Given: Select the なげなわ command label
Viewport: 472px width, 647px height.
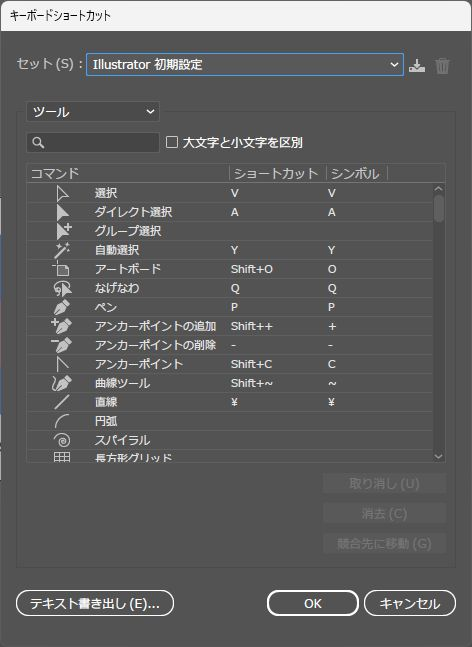Looking at the screenshot, I should (117, 288).
